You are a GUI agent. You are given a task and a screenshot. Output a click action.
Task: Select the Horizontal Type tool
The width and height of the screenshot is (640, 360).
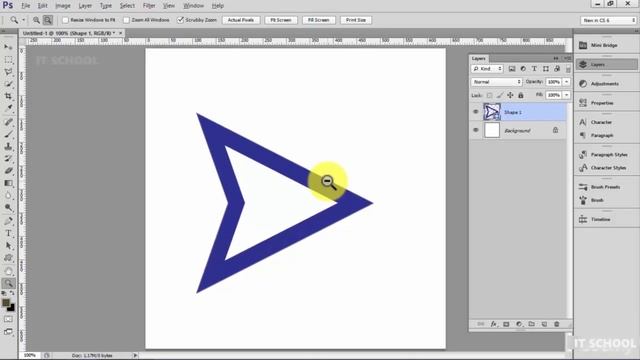(8, 233)
